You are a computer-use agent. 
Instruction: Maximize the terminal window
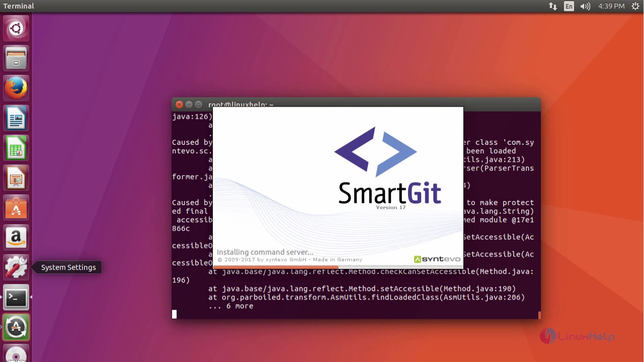tap(198, 105)
